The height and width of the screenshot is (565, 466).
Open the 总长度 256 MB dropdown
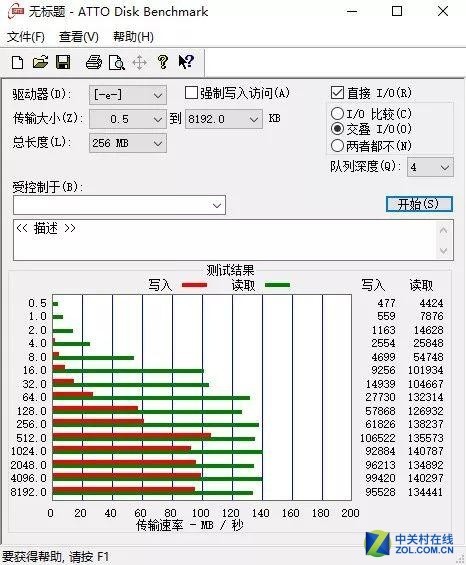coord(128,143)
